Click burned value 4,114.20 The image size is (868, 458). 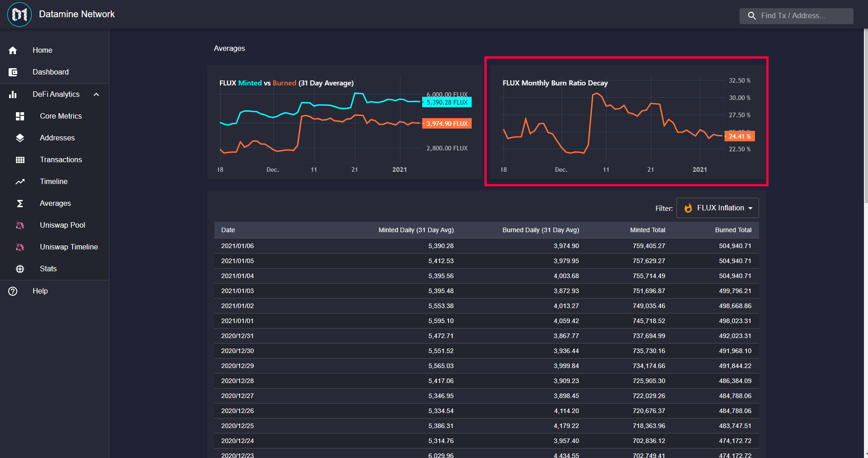click(x=567, y=411)
